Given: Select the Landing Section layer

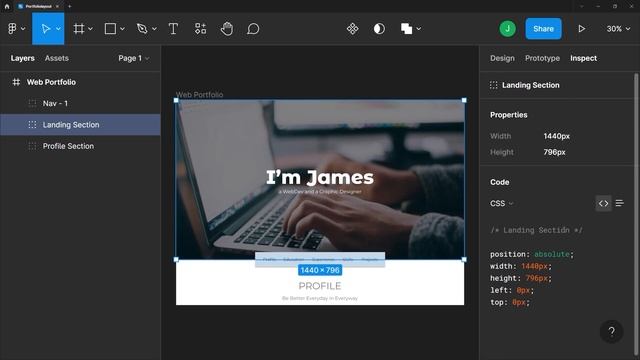Looking at the screenshot, I should pyautogui.click(x=80, y=124).
